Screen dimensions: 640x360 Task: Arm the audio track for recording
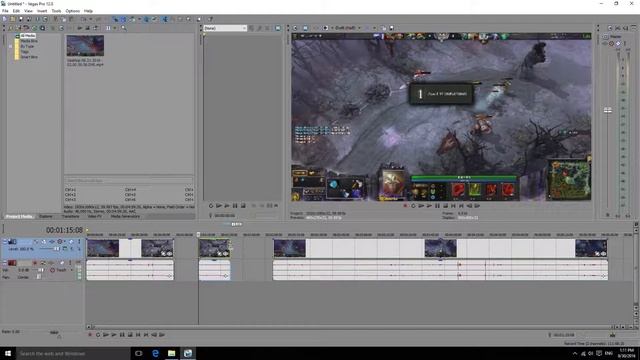coord(35,263)
